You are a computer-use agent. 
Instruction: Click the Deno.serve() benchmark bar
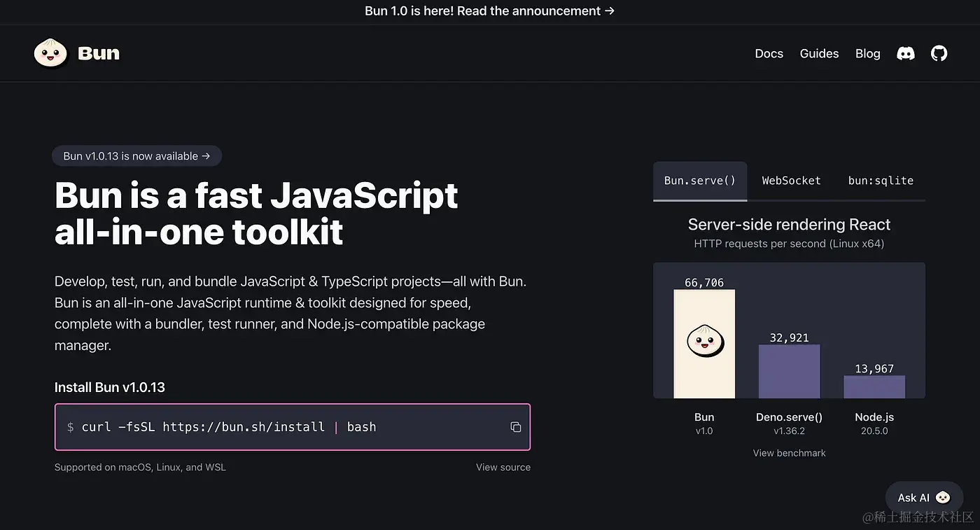789,371
